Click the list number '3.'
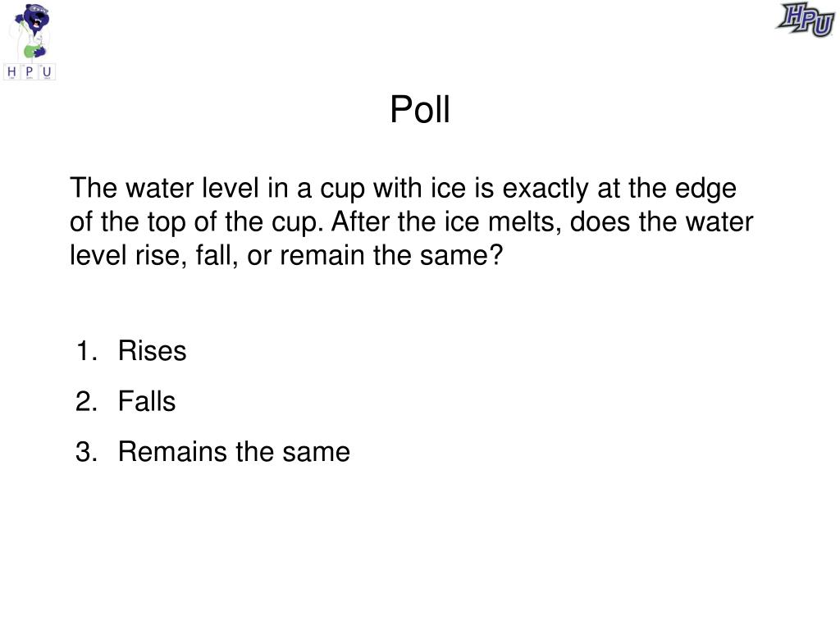Viewport: 840px width, 630px height. [87, 452]
